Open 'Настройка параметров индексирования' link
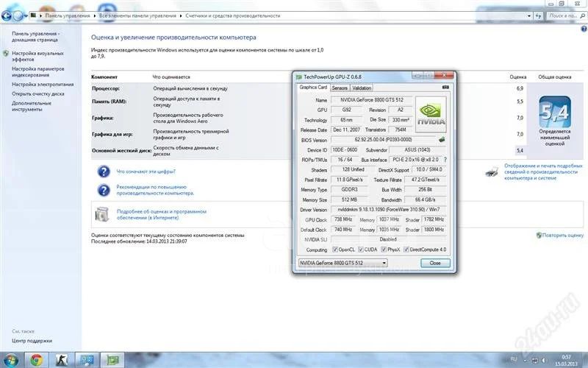This screenshot has width=588, height=368. pos(38,72)
